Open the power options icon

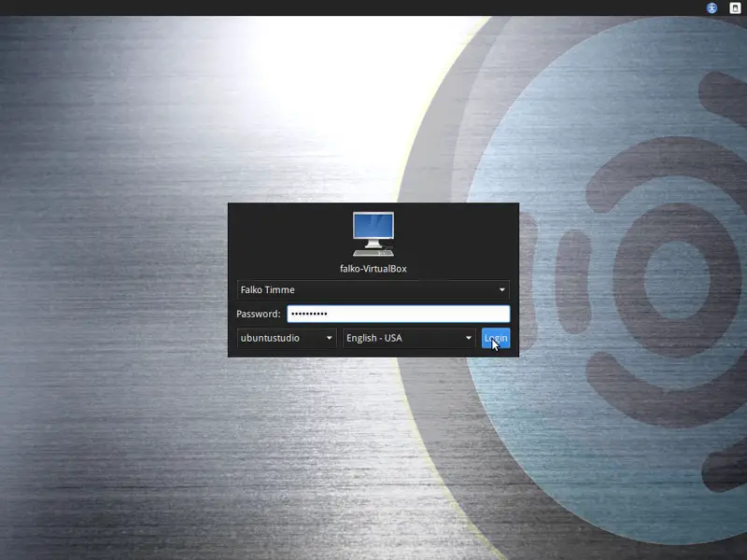pyautogui.click(x=735, y=7)
